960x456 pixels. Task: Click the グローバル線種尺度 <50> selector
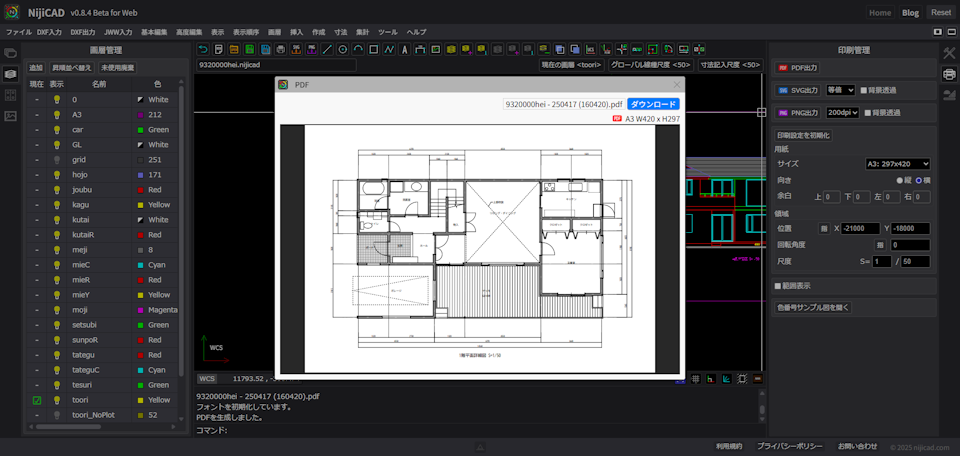tap(651, 65)
